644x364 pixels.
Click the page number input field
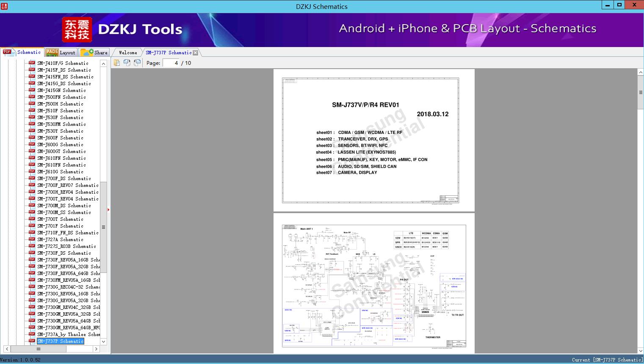(171, 63)
